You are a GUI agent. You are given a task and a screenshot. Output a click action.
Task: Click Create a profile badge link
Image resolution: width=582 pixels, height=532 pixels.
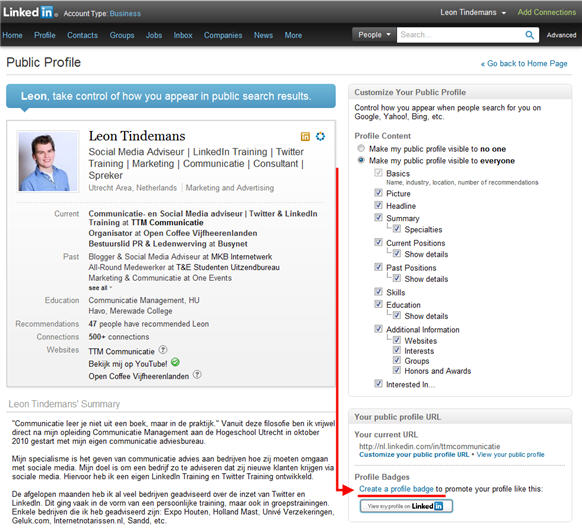click(396, 489)
